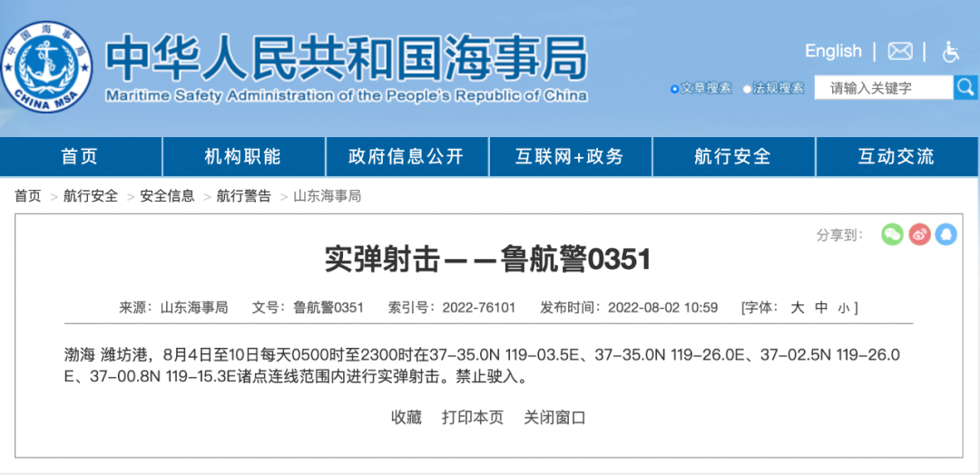Select the 法规搜索 radio button
This screenshot has width=980, height=475.
pos(748,89)
